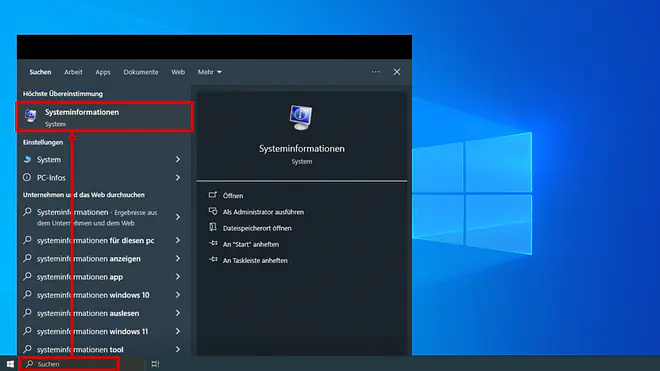Expand arrow for 'tool' suggestion
Image resolution: width=660 pixels, height=371 pixels.
tap(178, 350)
